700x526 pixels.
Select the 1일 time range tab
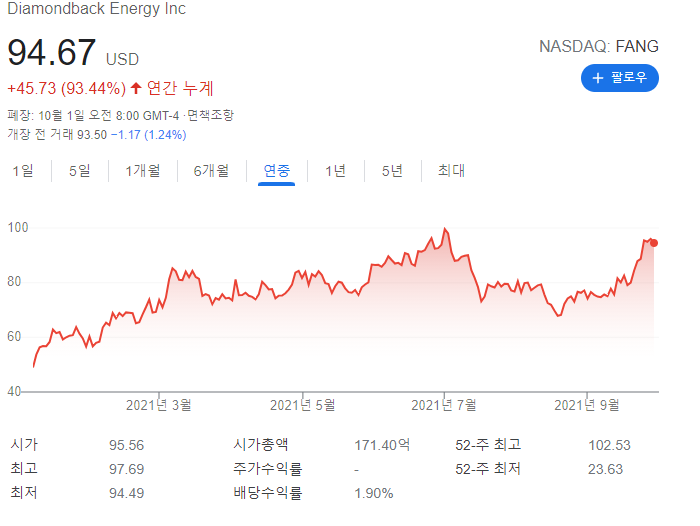tap(22, 171)
